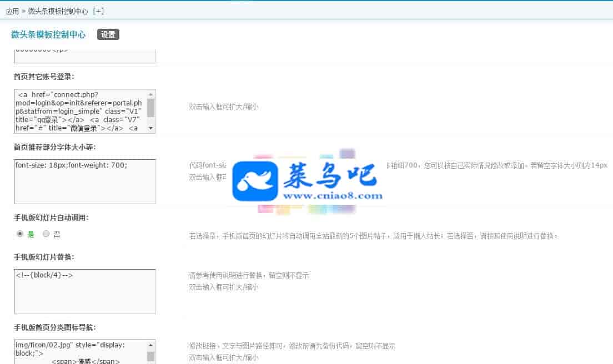Click the 菜鸟吧 bird logo
The image size is (613, 364).
254,181
